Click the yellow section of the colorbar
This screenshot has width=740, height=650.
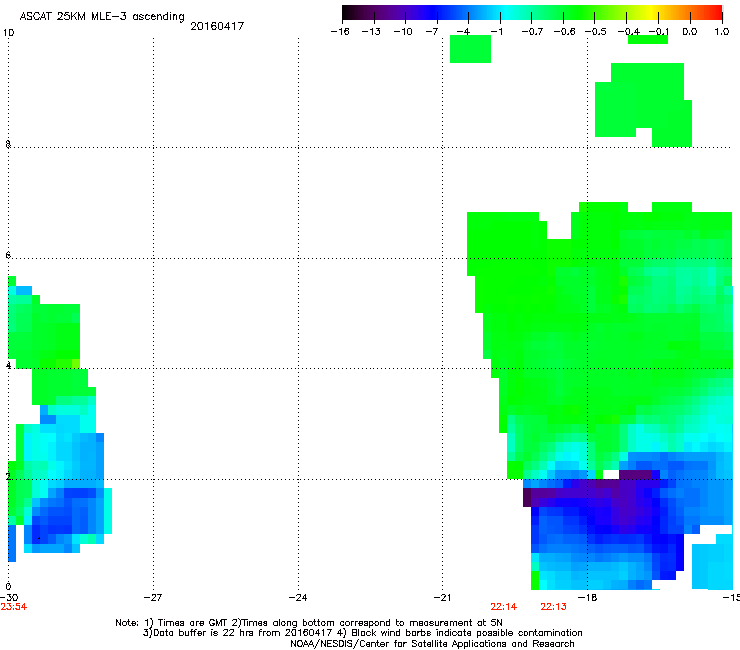[651, 12]
